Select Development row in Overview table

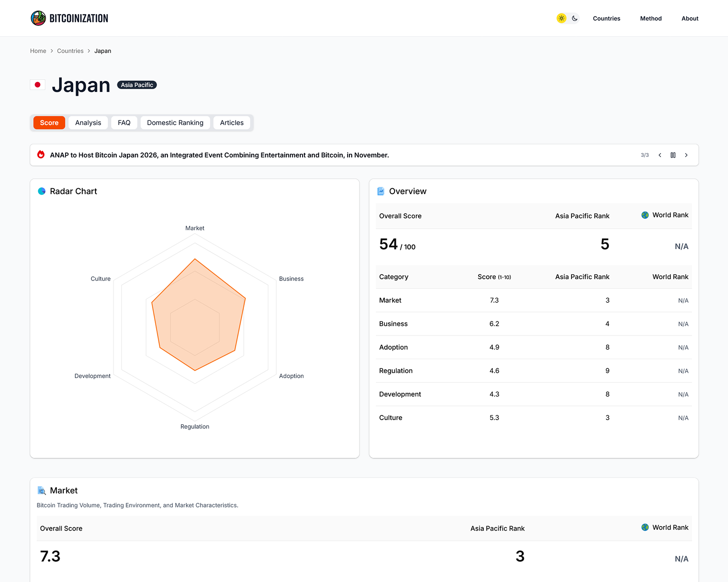(534, 394)
